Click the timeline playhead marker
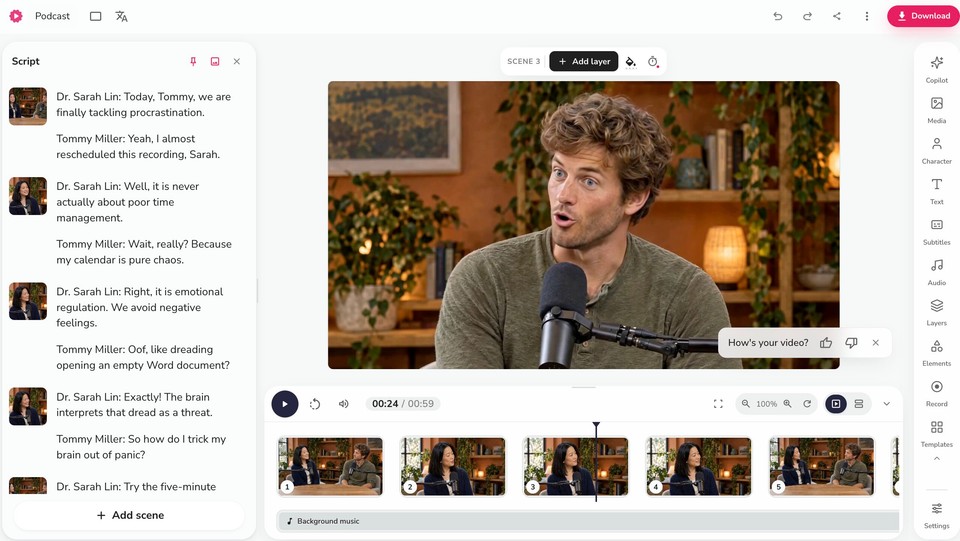 [x=596, y=425]
